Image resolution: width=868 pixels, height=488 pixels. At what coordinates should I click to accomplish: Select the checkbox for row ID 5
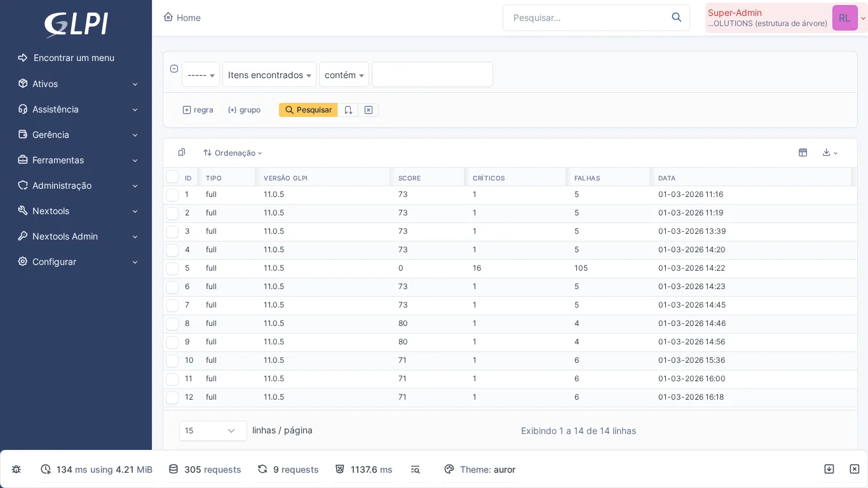click(x=172, y=269)
